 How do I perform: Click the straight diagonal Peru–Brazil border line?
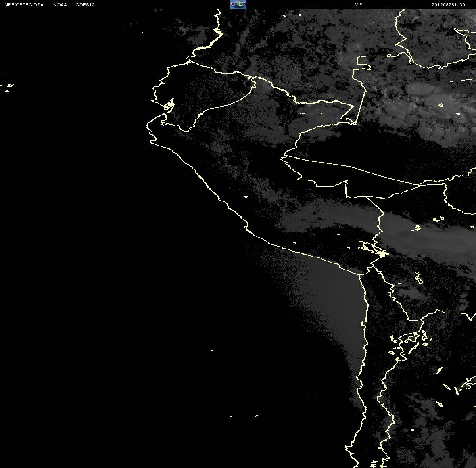[351, 166]
